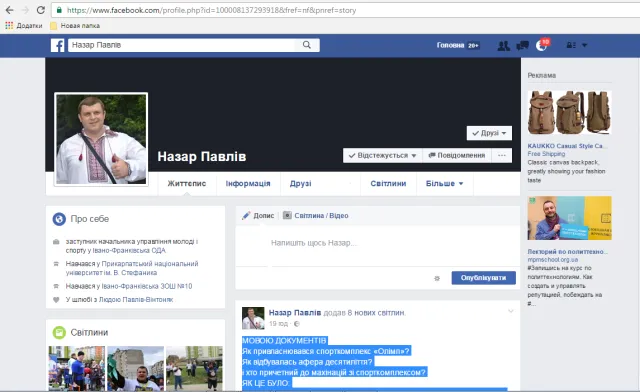Open the Відстежується follow dropdown
This screenshot has height=392, width=640.
pos(382,156)
